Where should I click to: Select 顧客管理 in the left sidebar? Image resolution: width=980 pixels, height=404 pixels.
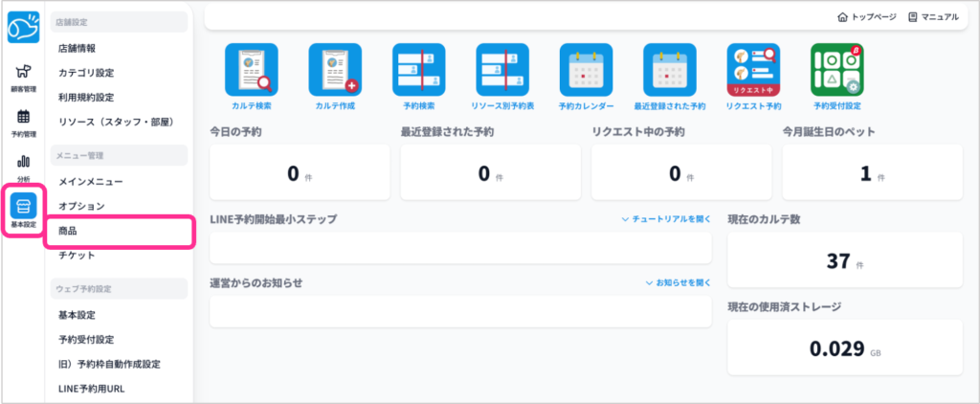23,77
